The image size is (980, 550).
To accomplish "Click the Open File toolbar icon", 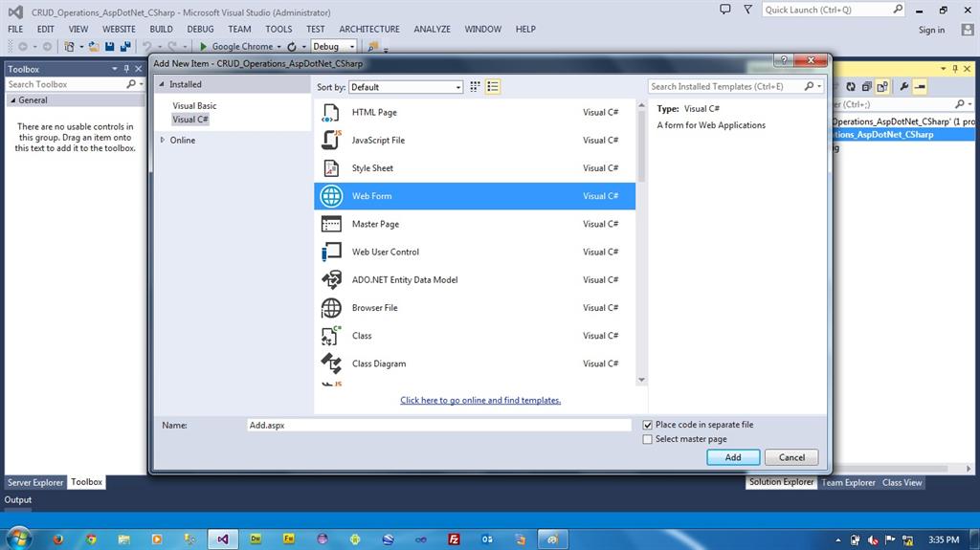I will click(94, 46).
